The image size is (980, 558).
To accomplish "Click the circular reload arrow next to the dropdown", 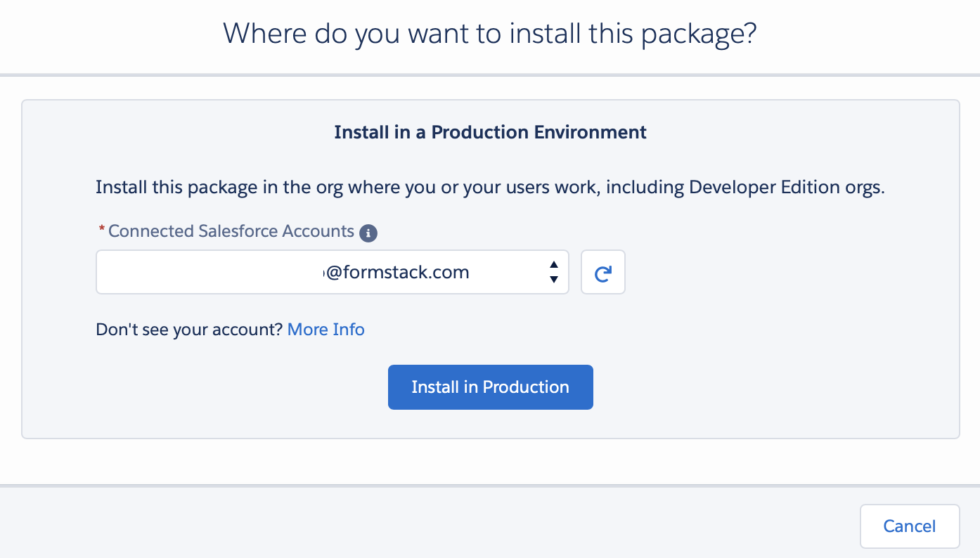I will (x=602, y=272).
